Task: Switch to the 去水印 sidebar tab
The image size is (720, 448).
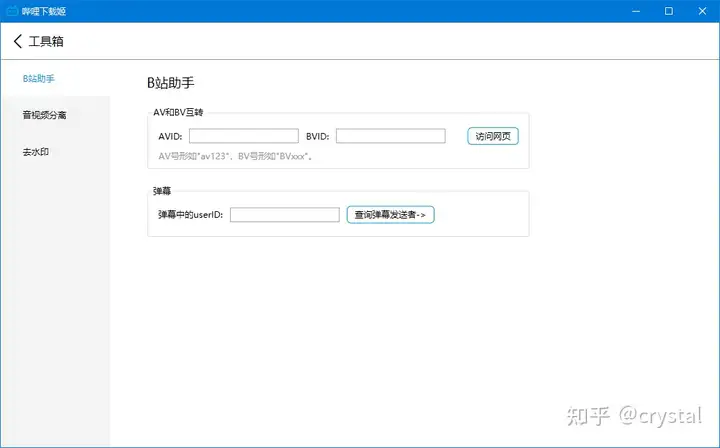Action: (x=55, y=151)
